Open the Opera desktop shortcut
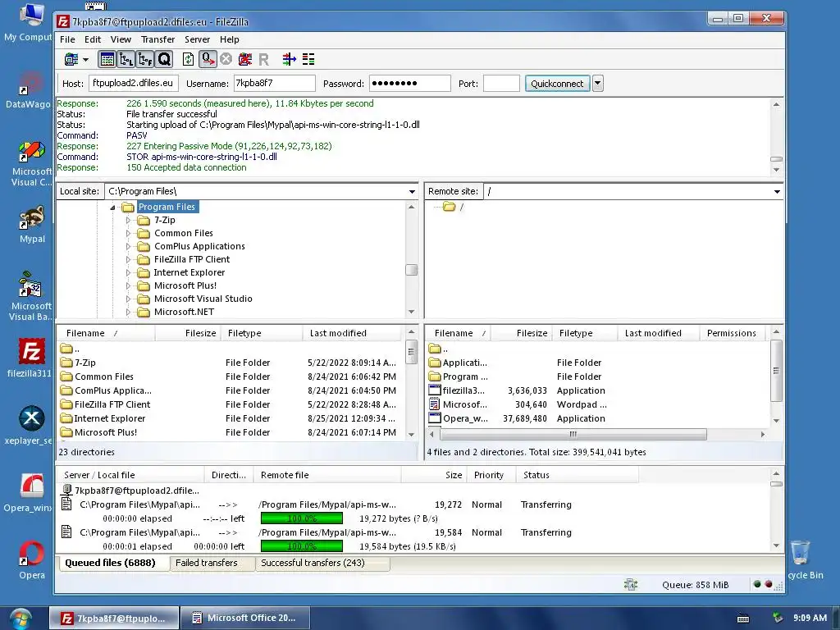Image resolution: width=840 pixels, height=630 pixels. click(x=32, y=560)
